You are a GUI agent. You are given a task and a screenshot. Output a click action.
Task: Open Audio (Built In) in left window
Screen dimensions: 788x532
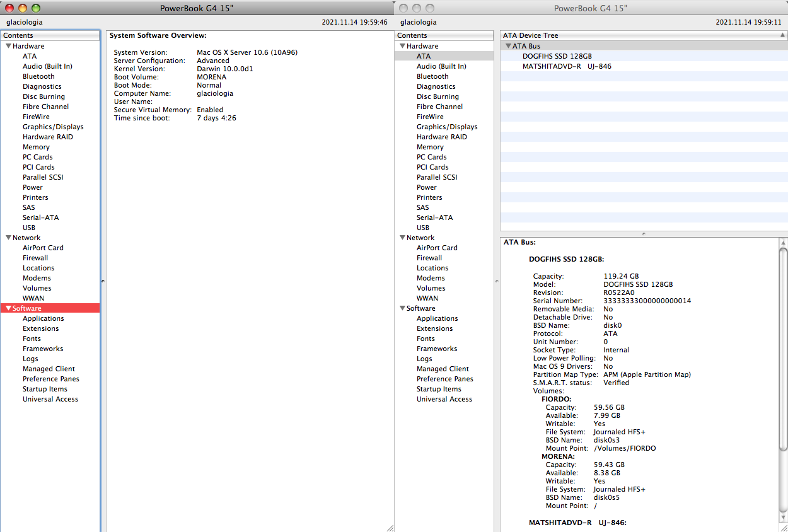coord(47,66)
